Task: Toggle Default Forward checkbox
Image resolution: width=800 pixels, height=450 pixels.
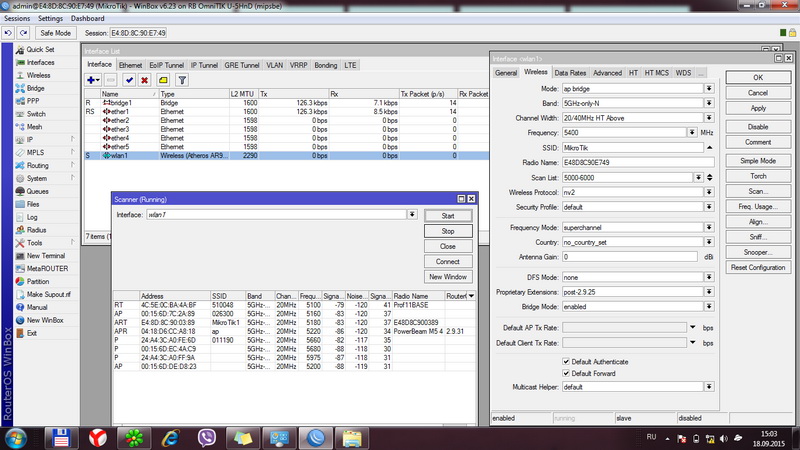Action: coord(566,373)
